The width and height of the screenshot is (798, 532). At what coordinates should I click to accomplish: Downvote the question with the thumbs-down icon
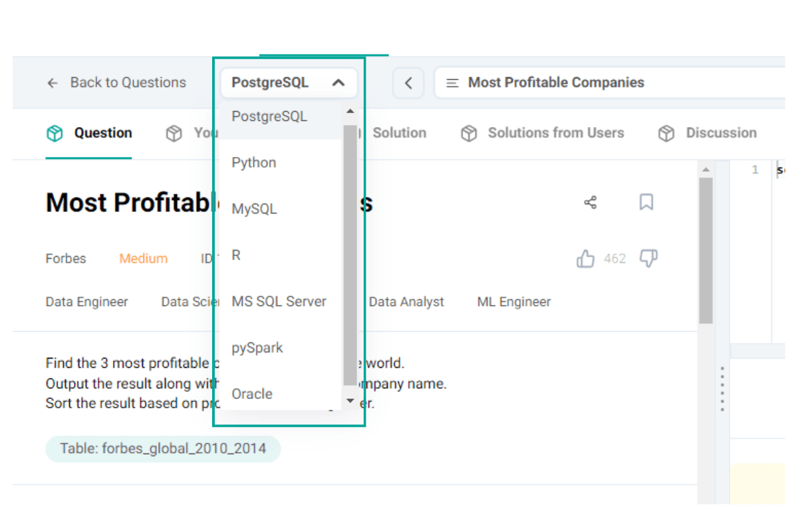coord(648,258)
